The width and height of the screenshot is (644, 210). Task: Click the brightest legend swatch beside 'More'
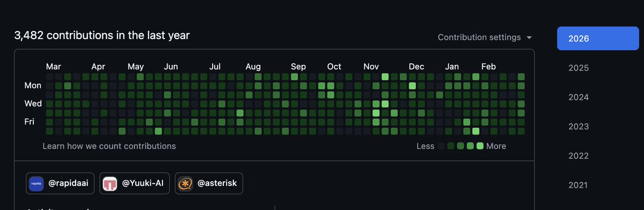coord(480,146)
